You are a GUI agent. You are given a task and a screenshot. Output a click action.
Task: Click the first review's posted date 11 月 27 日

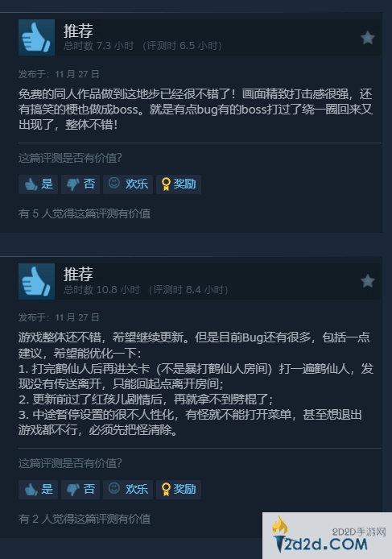[x=77, y=74]
